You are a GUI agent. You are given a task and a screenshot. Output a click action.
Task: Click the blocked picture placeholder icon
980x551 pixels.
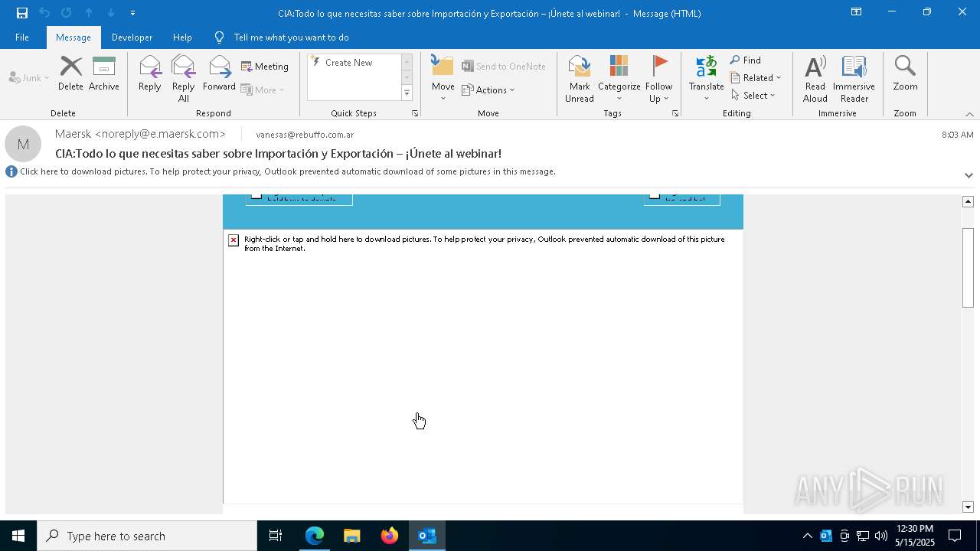point(234,240)
